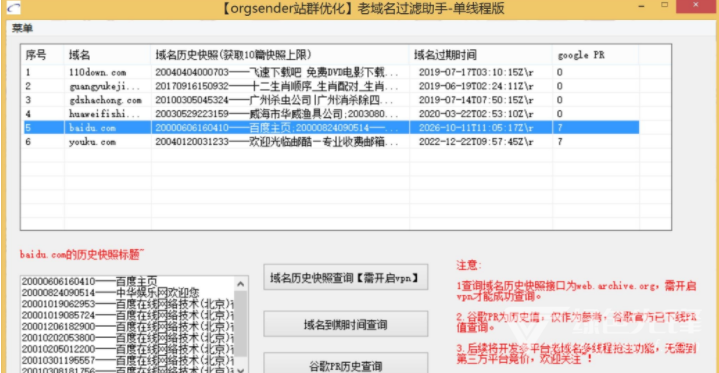Close the orgsender window
The width and height of the screenshot is (719, 373).
pos(696,6)
